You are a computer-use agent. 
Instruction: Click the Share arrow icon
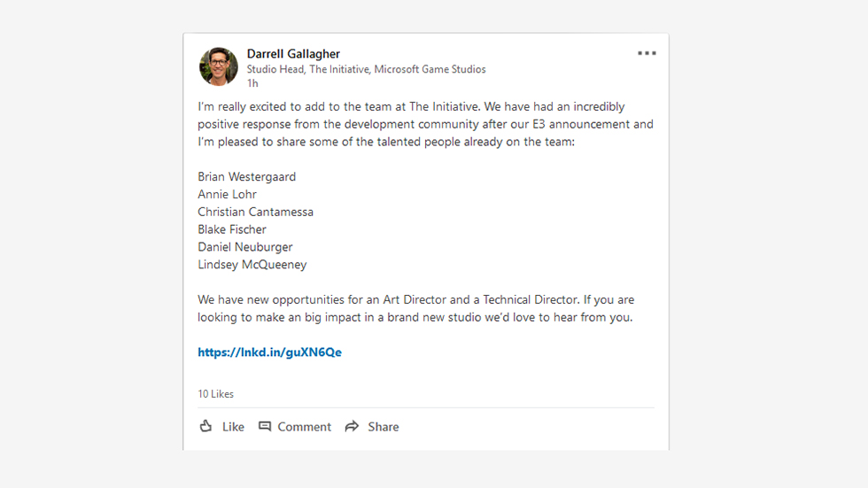(x=353, y=427)
